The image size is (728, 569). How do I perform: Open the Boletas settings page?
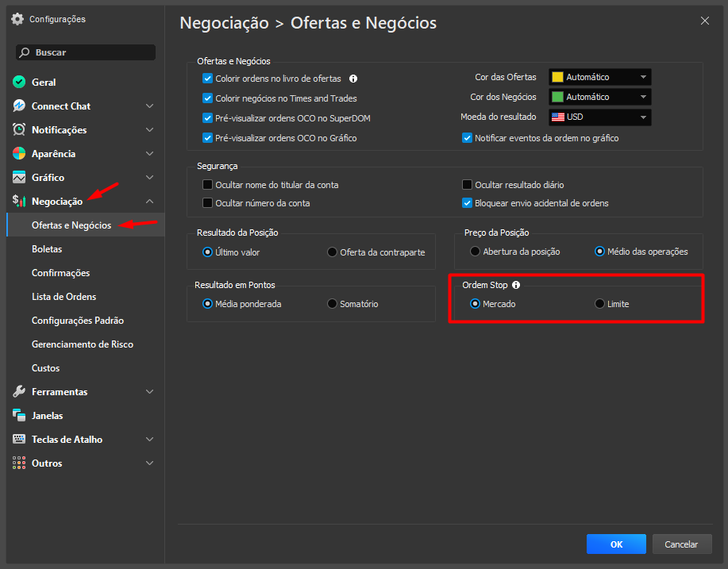(x=47, y=249)
